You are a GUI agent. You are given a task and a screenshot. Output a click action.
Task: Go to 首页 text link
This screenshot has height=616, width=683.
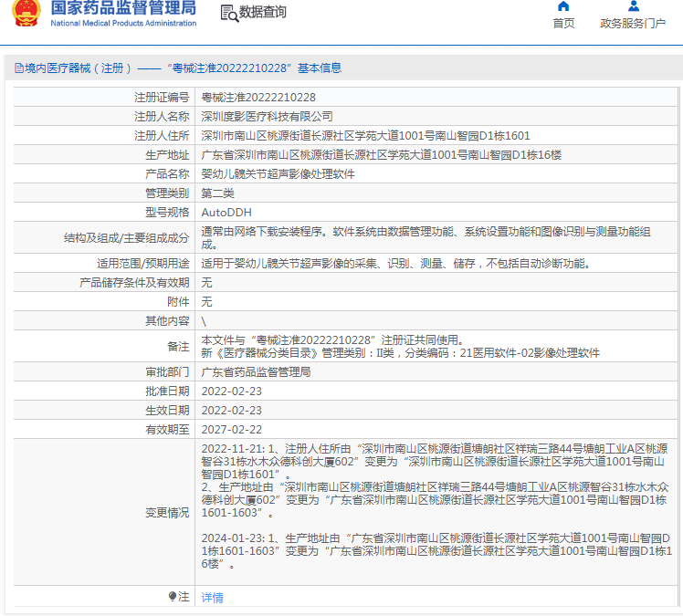563,23
